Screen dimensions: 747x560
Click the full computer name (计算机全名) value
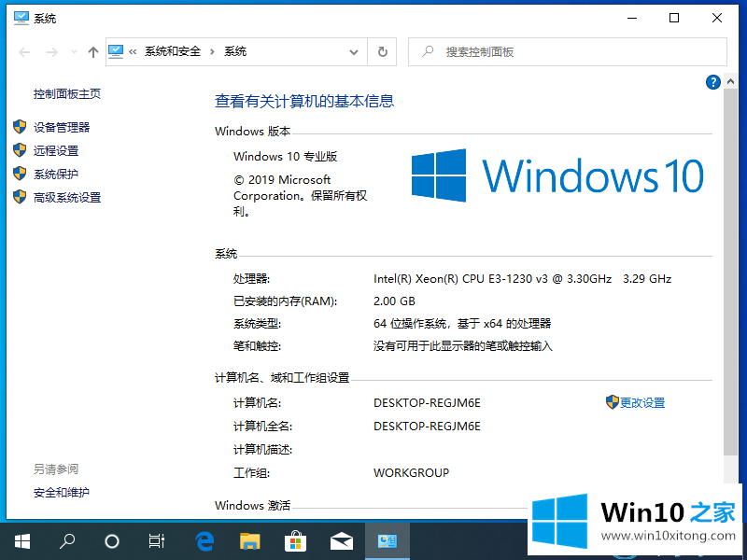(427, 427)
